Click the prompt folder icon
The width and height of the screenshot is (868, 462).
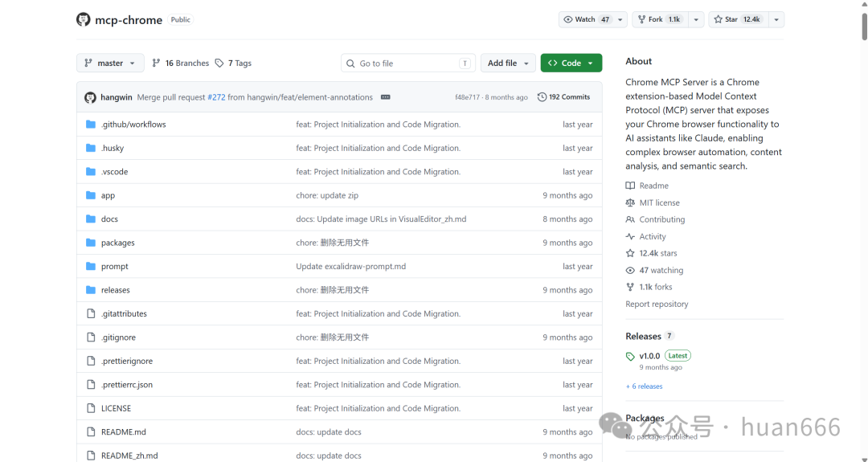pos(91,266)
